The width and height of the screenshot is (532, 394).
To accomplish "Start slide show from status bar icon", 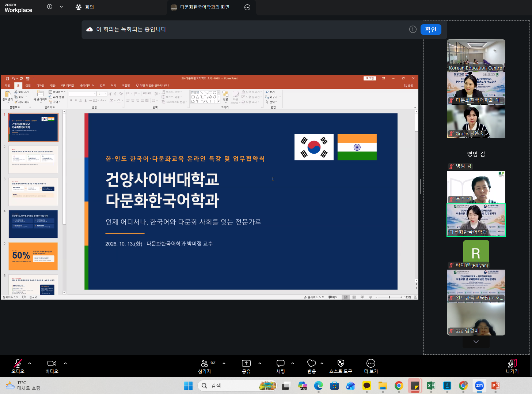I will pos(370,297).
